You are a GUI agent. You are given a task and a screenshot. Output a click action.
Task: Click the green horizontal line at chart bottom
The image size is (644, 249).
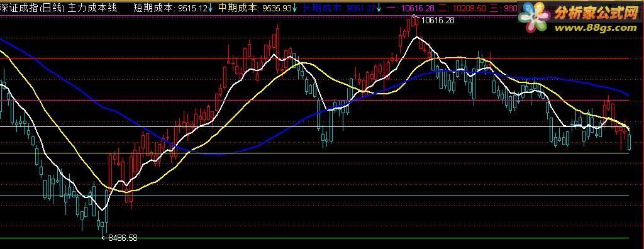click(x=314, y=238)
